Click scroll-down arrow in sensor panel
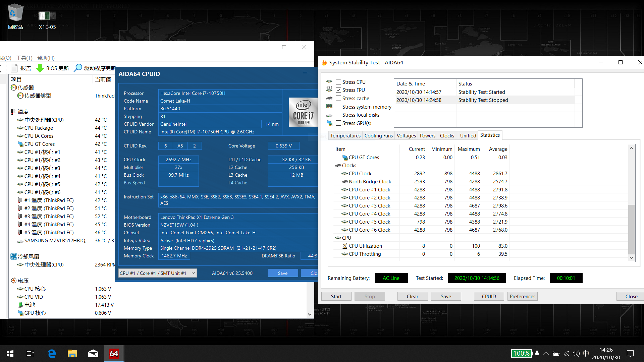 (310, 314)
